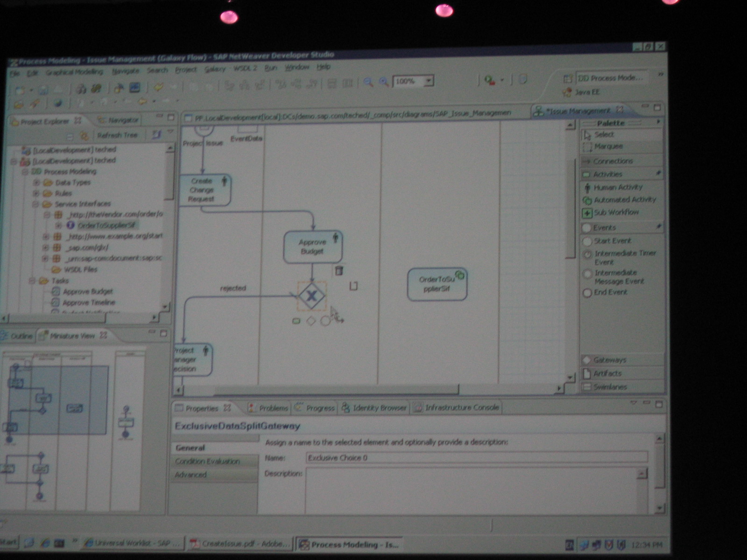Activate the Select tool in Palette
This screenshot has width=747, height=560.
[599, 135]
